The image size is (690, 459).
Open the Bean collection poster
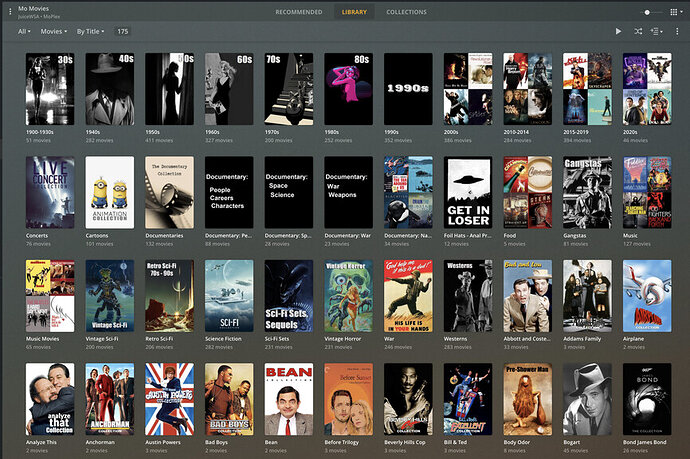click(289, 399)
